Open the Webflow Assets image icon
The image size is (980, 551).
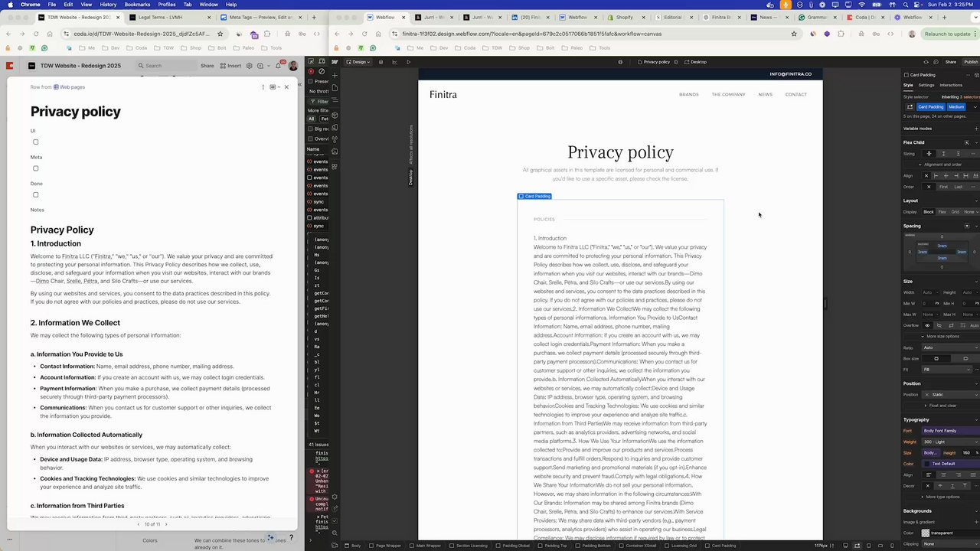coord(335,151)
